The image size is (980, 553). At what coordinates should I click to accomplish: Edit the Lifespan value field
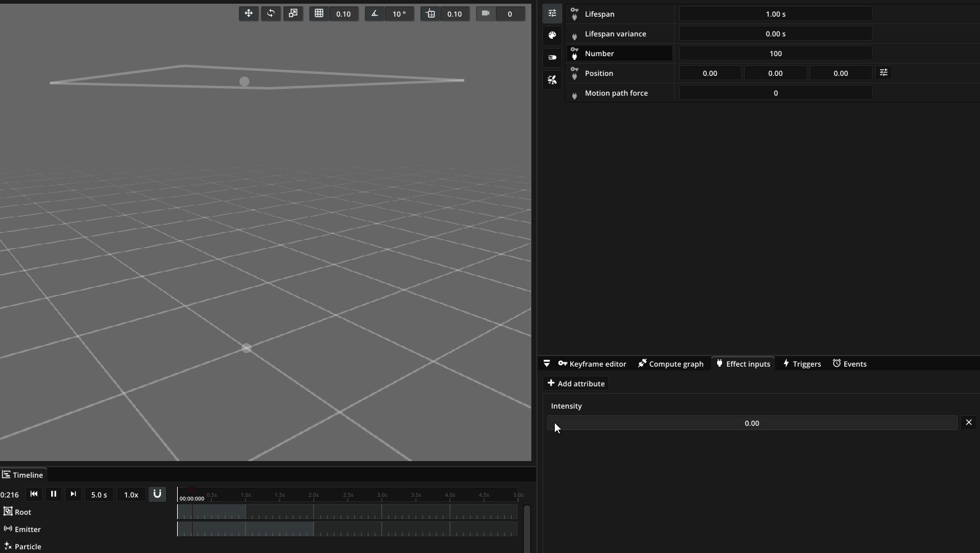pos(776,14)
